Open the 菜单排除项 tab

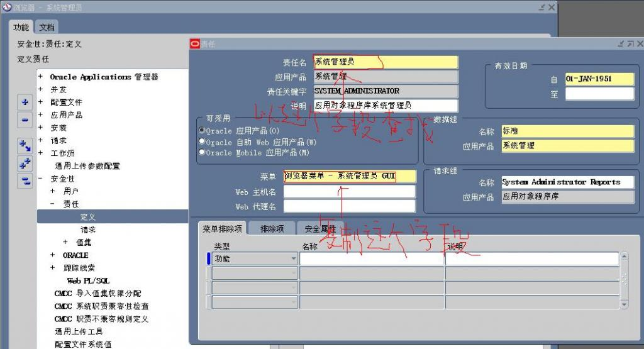pyautogui.click(x=222, y=228)
